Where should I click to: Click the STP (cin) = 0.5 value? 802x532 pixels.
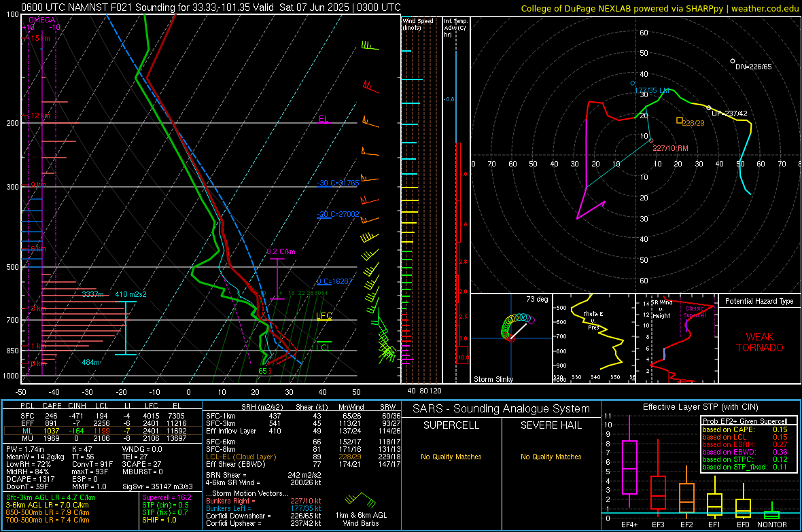(165, 505)
